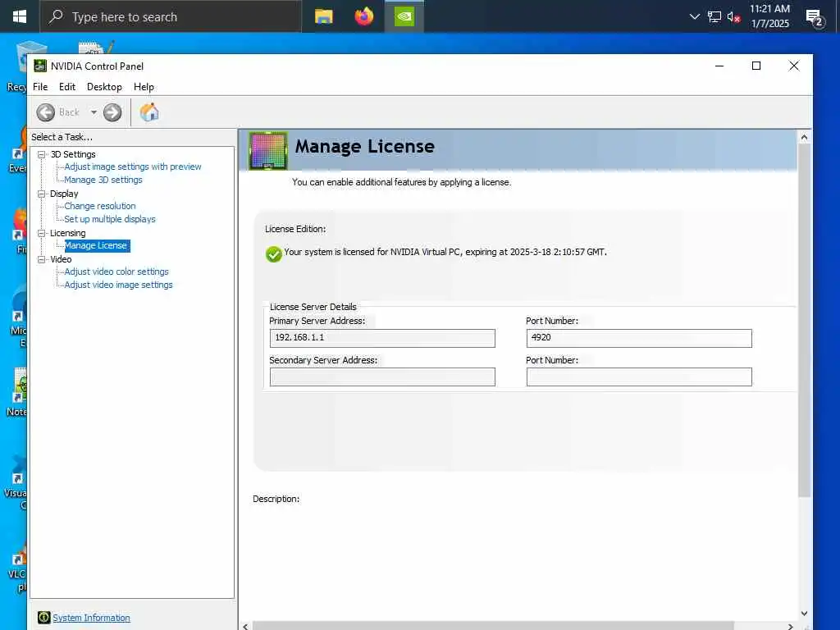Click the Primary Server Address field
Image resolution: width=840 pixels, height=630 pixels.
click(x=382, y=338)
